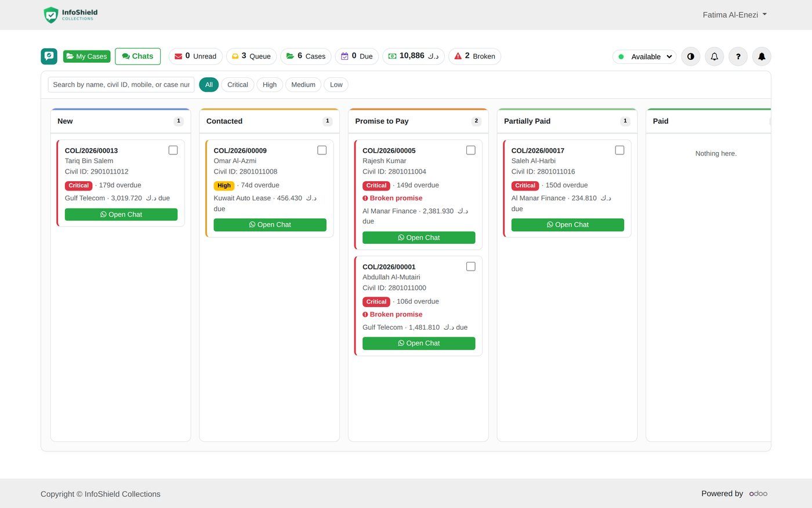Click the Due calendar counter
This screenshot has width=812, height=508.
[357, 56]
